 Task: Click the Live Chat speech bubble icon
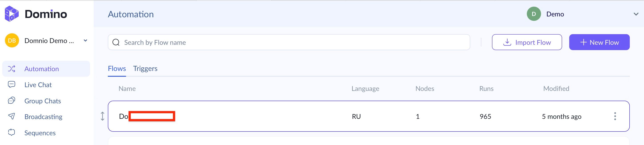12,84
